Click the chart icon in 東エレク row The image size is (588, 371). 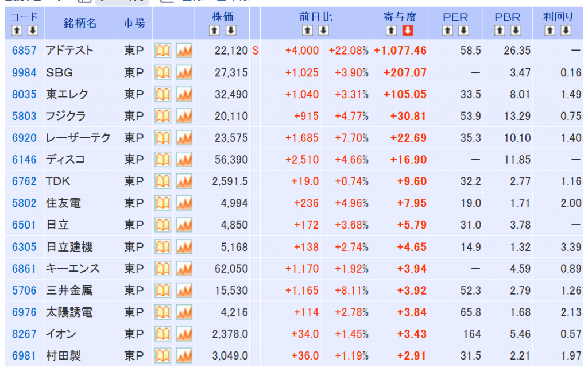pos(184,95)
